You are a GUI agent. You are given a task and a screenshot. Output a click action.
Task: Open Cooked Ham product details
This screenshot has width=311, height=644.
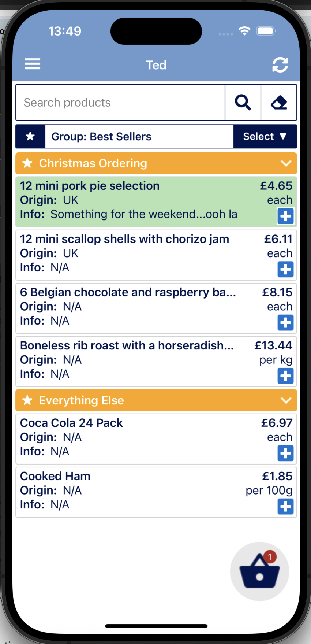146,492
